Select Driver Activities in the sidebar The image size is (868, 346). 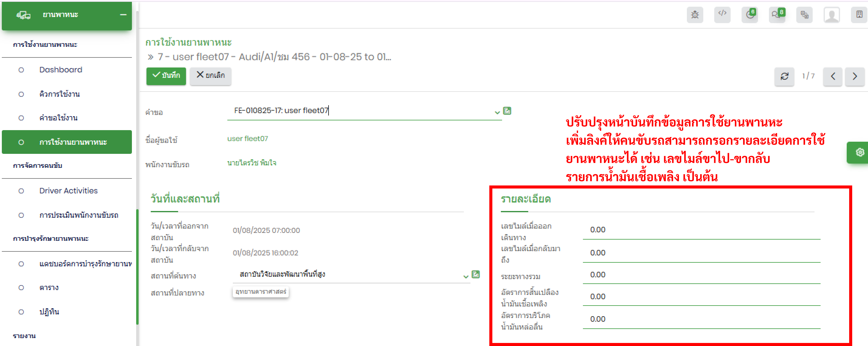click(x=68, y=191)
